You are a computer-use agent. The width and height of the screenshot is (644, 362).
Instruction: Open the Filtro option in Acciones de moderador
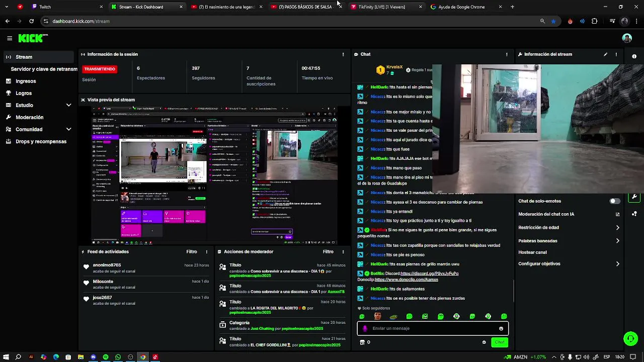coord(328,252)
